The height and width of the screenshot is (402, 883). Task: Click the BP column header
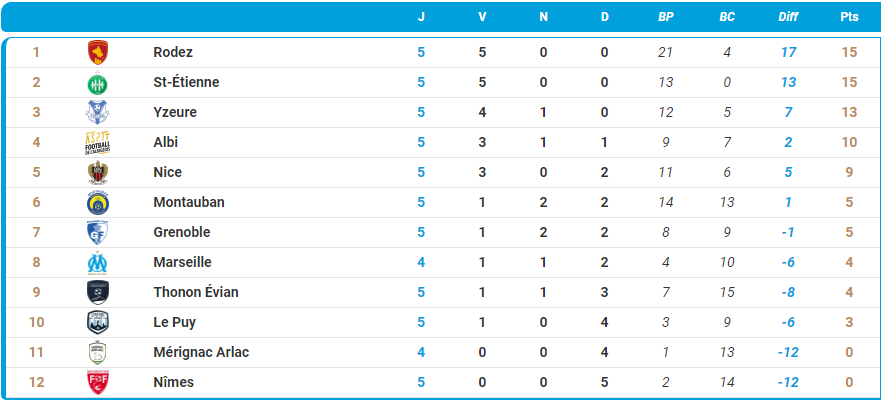tap(666, 17)
